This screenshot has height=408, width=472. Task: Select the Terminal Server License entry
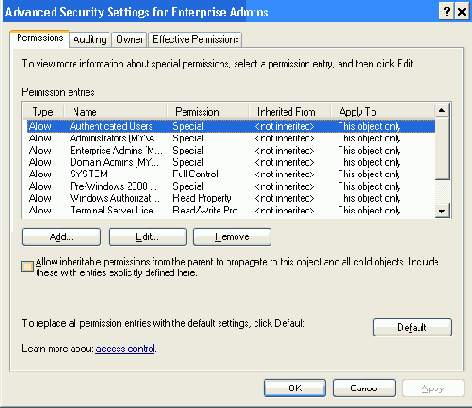coord(231,210)
